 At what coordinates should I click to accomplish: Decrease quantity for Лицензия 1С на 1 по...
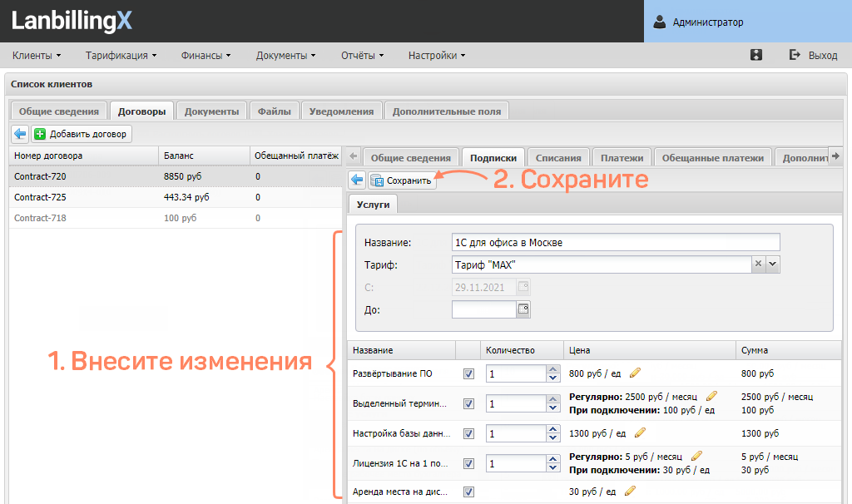click(552, 467)
